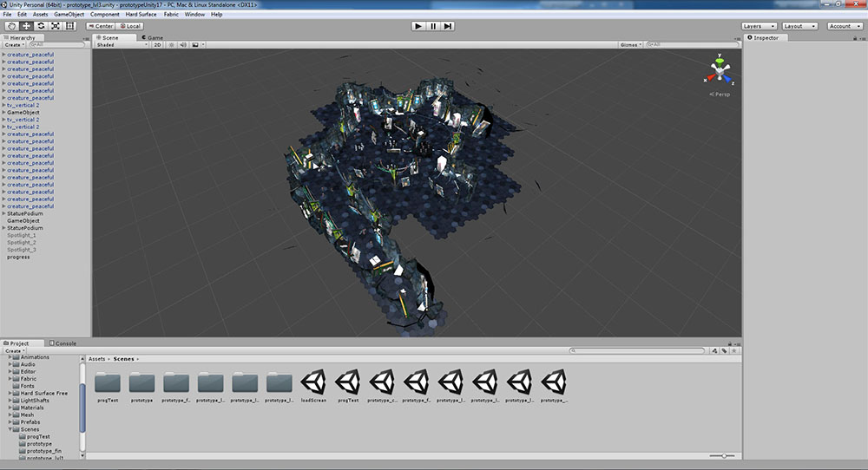
Task: Toggle scene lighting sun icon
Action: pos(171,44)
